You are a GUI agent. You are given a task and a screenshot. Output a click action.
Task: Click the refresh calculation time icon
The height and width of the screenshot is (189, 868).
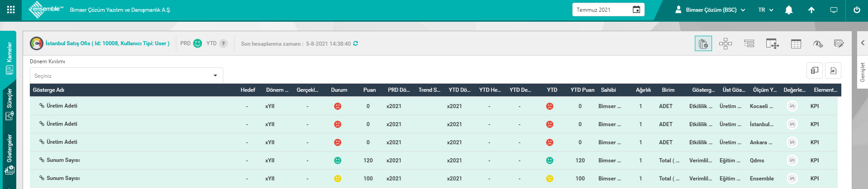356,43
